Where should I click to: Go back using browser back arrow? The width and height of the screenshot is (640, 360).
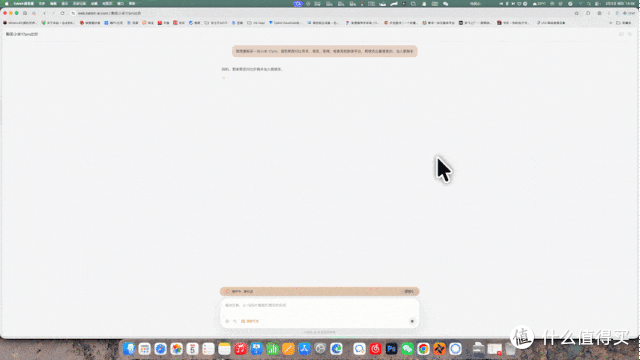tap(44, 13)
